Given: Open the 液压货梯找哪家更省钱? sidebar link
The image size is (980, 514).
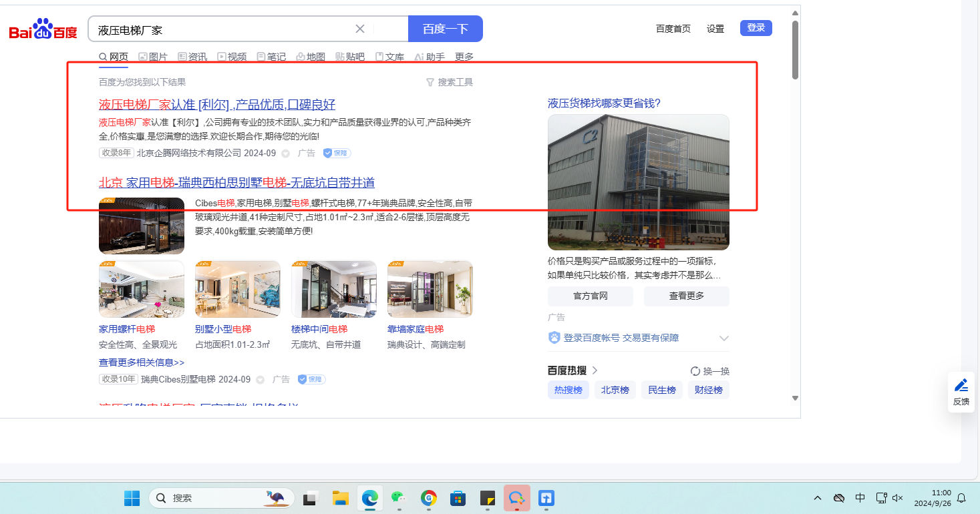Looking at the screenshot, I should click(604, 103).
